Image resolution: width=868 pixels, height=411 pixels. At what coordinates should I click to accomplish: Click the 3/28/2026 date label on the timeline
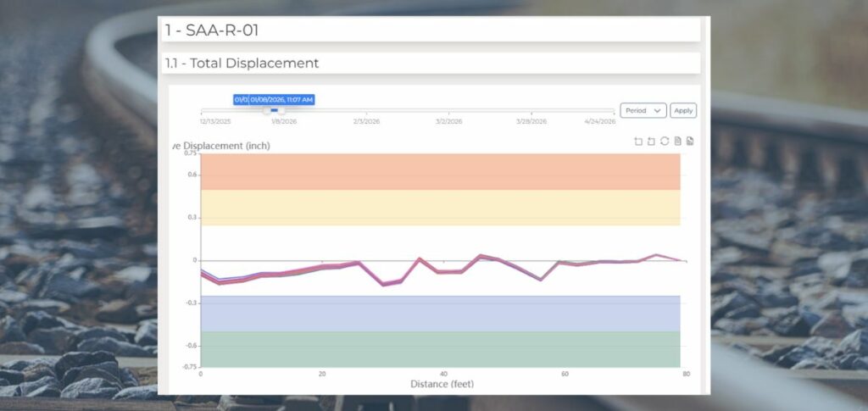[x=531, y=122]
